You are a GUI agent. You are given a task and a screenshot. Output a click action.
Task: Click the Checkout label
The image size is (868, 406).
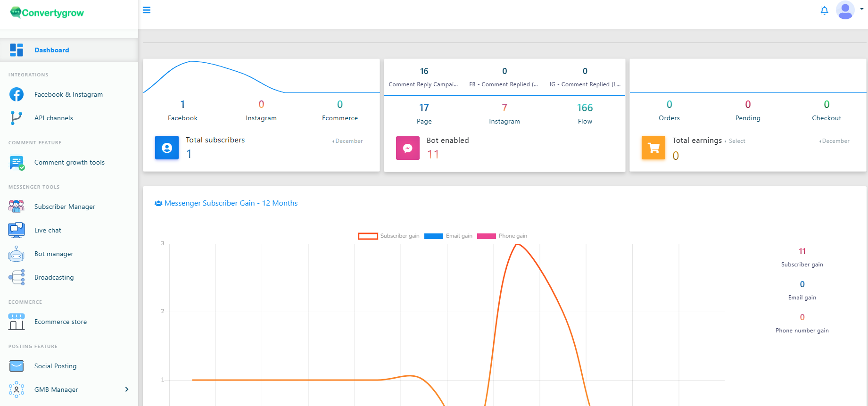826,118
